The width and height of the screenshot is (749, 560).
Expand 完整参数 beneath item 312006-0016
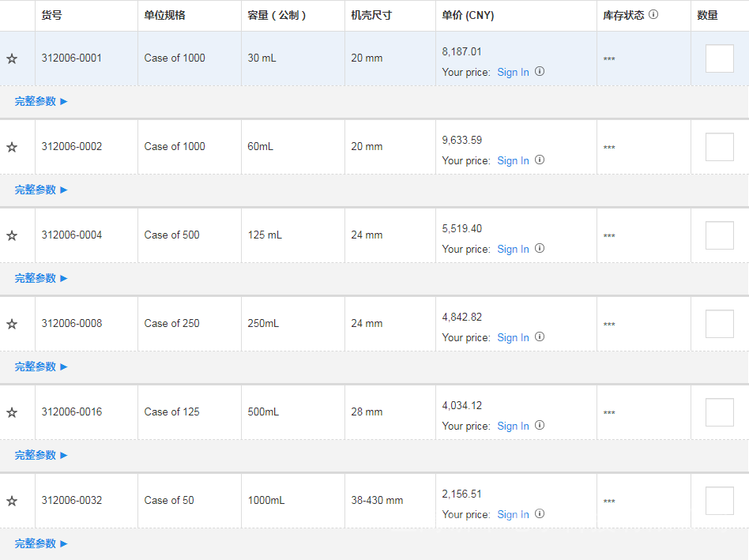[41, 455]
